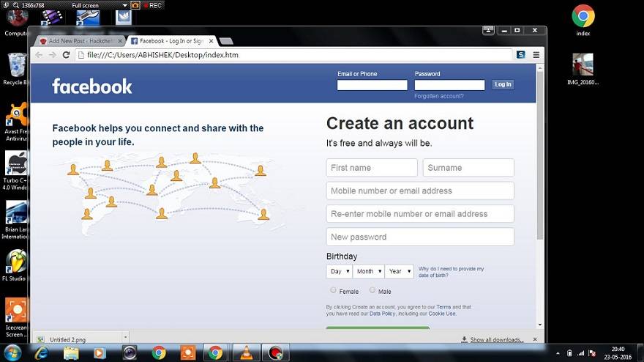644x362 pixels.
Task: Select the Male radio button
Action: (x=372, y=290)
